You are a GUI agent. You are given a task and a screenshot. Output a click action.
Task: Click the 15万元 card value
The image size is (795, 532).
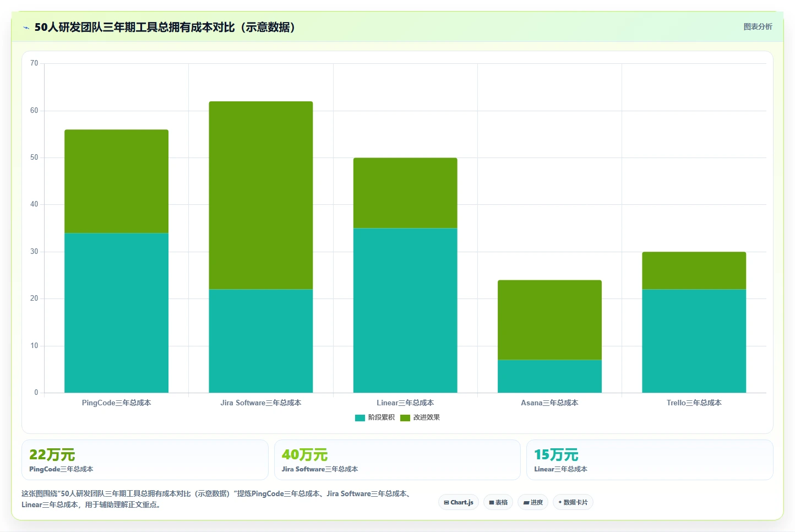[x=556, y=455]
